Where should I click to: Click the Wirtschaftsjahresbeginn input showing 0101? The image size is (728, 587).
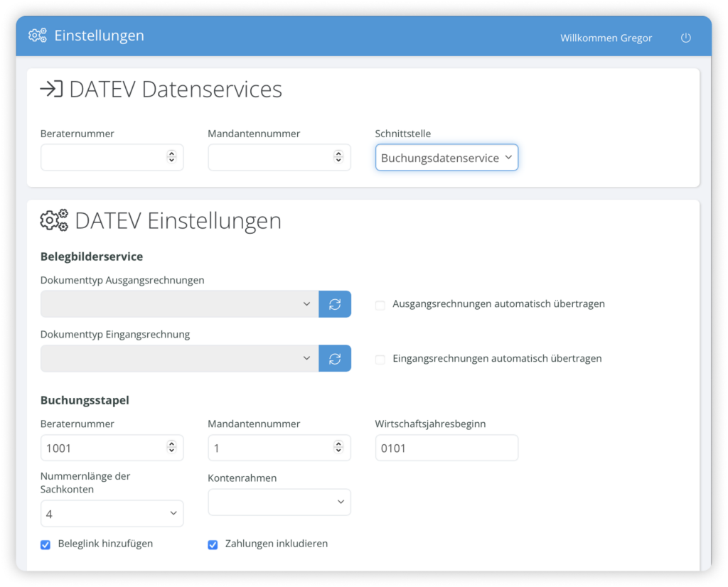click(x=446, y=447)
